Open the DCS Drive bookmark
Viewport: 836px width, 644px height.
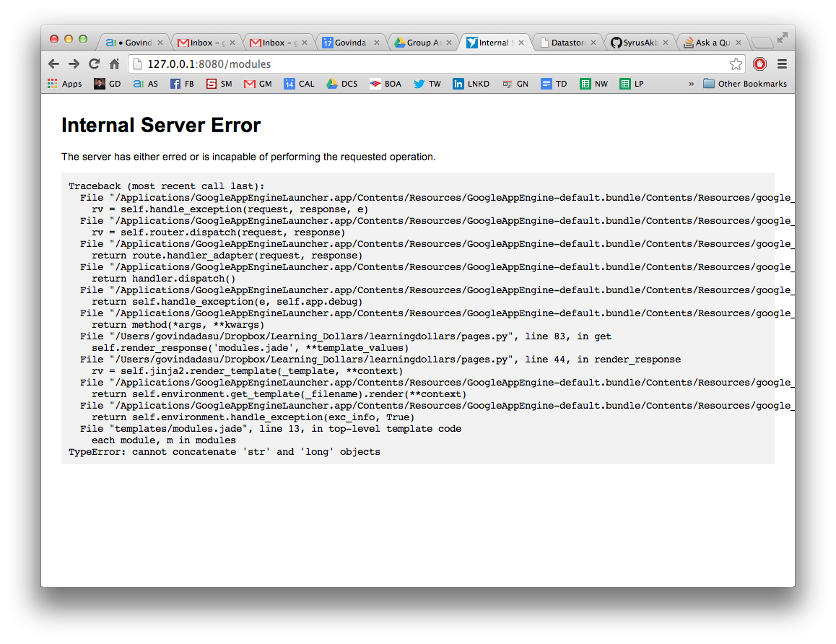pos(342,84)
